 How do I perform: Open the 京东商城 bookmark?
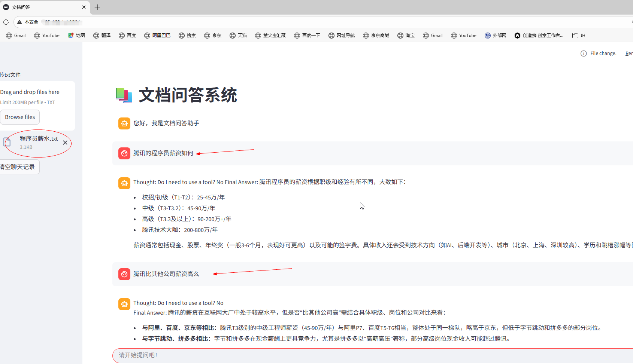coord(376,36)
